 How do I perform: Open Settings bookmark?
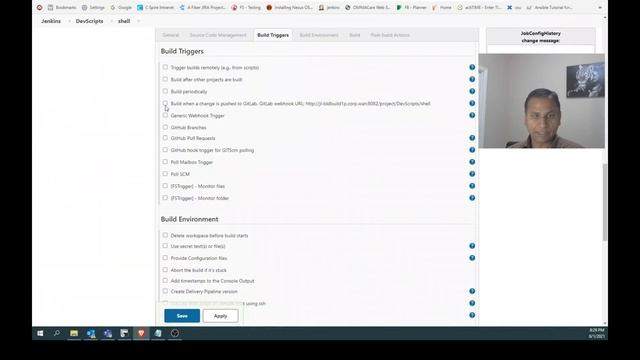(x=93, y=7)
